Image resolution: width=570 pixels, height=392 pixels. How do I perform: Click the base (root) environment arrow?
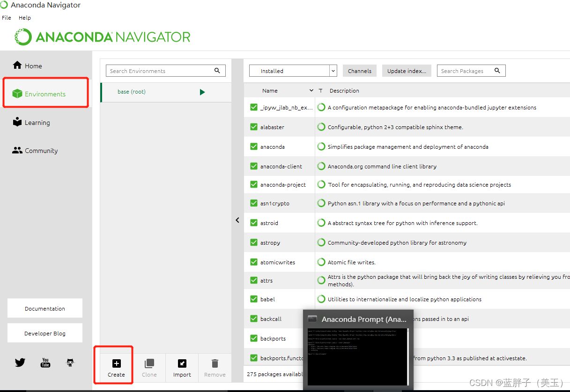[x=202, y=92]
